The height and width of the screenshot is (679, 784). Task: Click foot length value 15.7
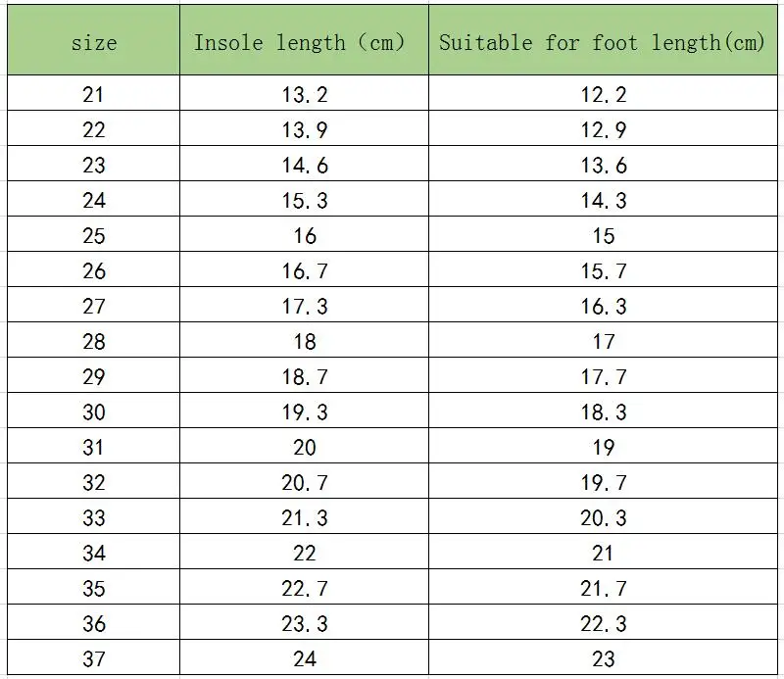click(603, 271)
